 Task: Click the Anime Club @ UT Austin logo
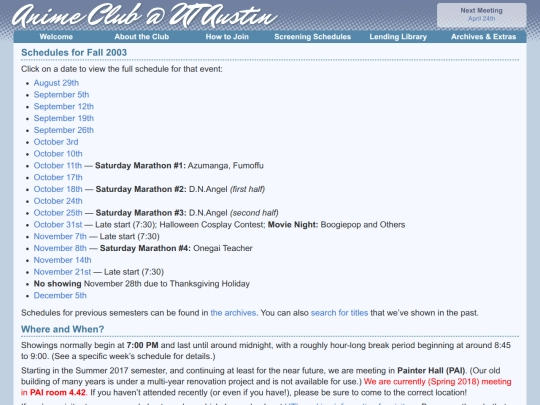click(145, 15)
